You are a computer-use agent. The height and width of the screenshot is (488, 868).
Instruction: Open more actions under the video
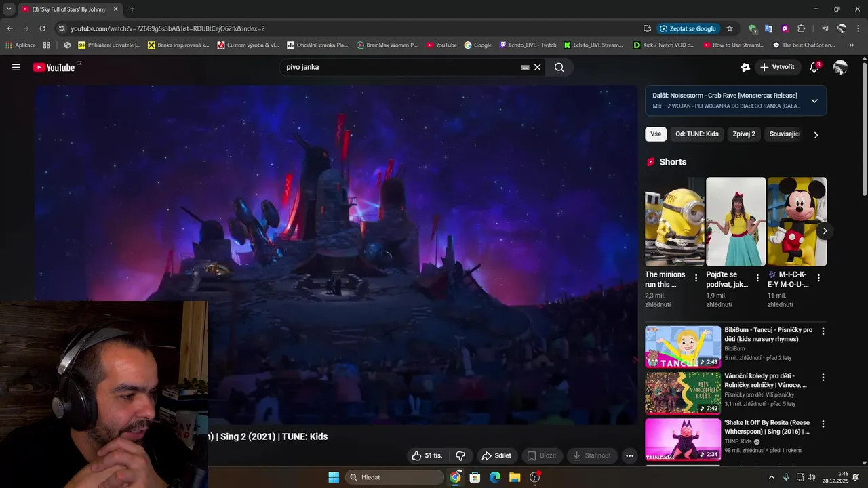point(629,455)
